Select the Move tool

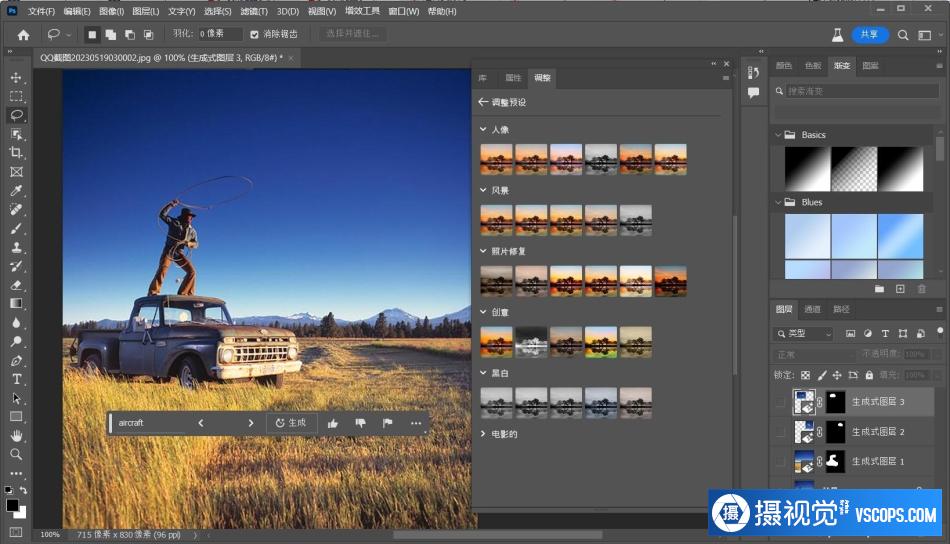[16, 78]
